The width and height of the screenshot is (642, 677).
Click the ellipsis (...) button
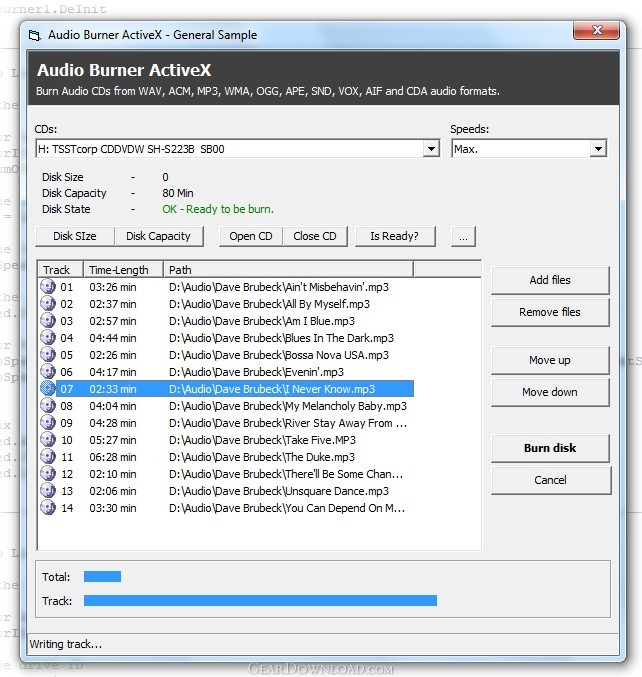click(x=463, y=236)
